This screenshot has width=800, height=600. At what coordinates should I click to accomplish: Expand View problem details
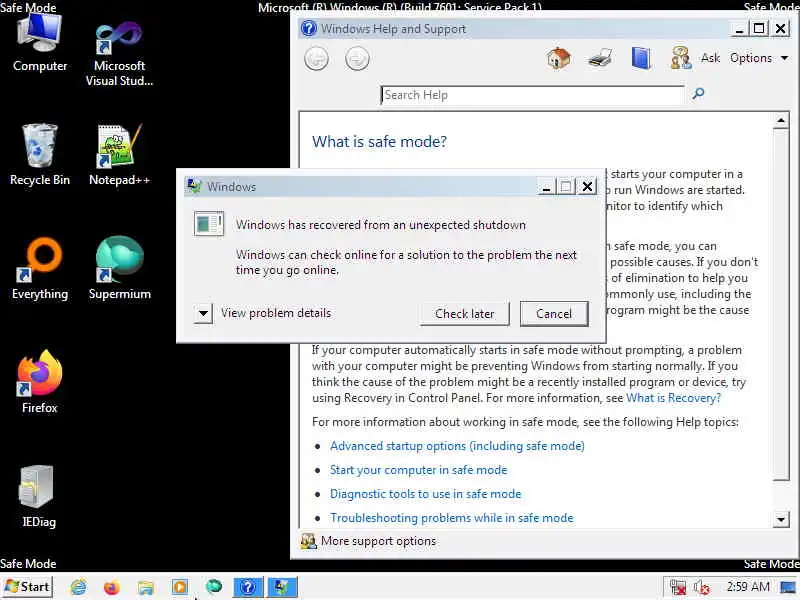[203, 313]
